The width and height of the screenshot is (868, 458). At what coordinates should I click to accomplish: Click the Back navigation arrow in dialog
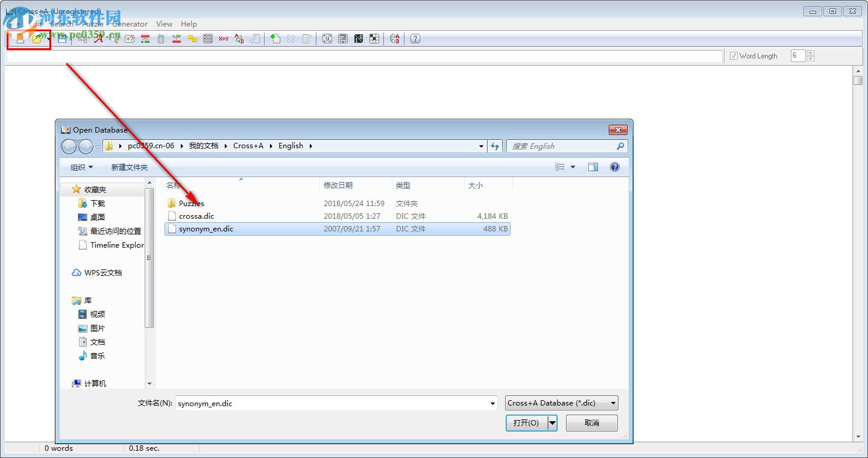[70, 146]
